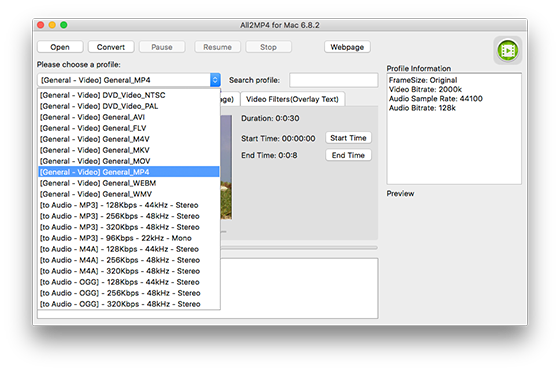The width and height of the screenshot is (560, 372).
Task: Click the conversion progress bar
Action: [x=299, y=247]
